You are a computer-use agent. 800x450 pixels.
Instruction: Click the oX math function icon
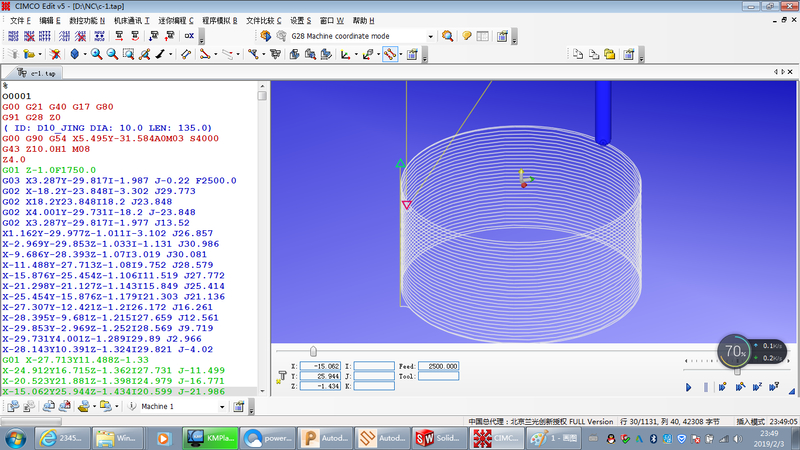(x=189, y=36)
